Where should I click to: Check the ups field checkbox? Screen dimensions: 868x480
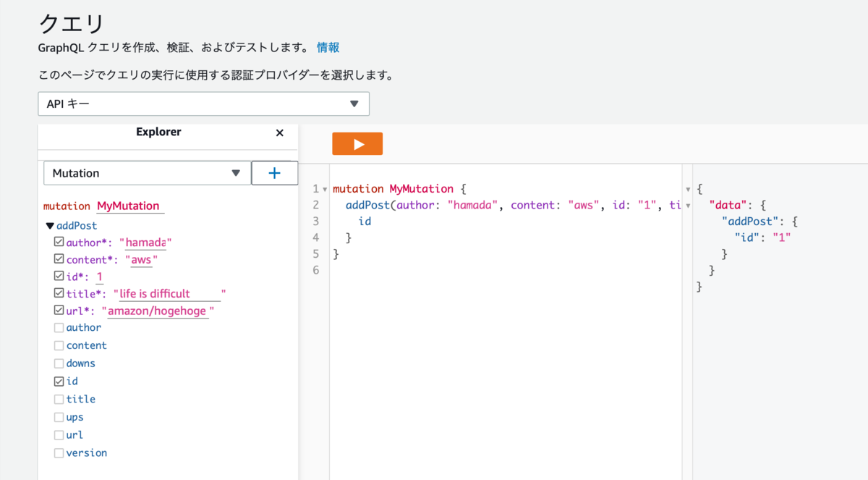pyautogui.click(x=59, y=417)
